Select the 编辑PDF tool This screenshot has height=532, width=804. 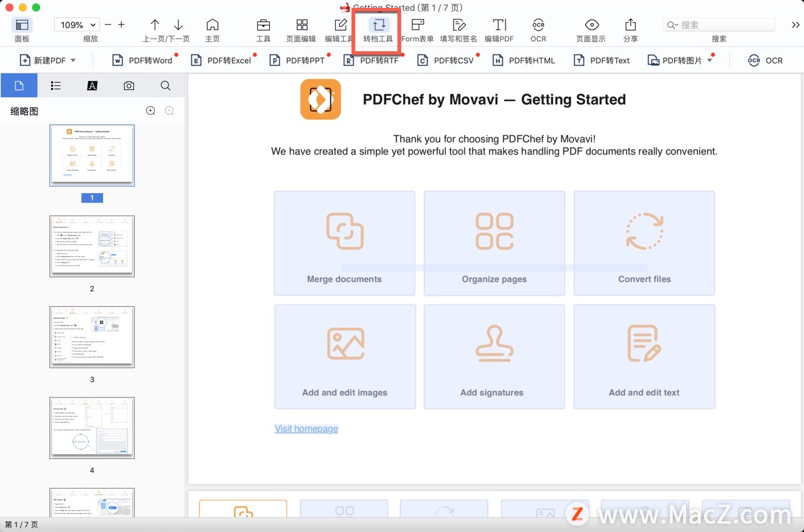[x=499, y=25]
